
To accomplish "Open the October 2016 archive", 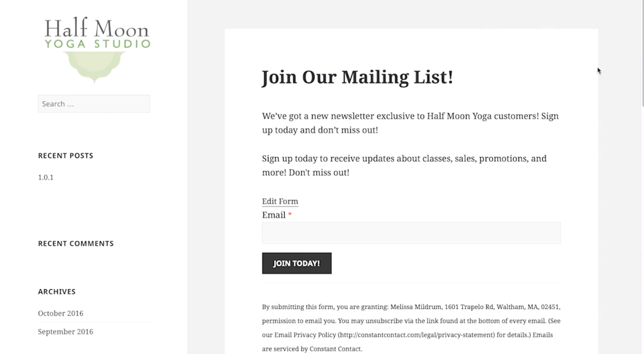I will (60, 313).
